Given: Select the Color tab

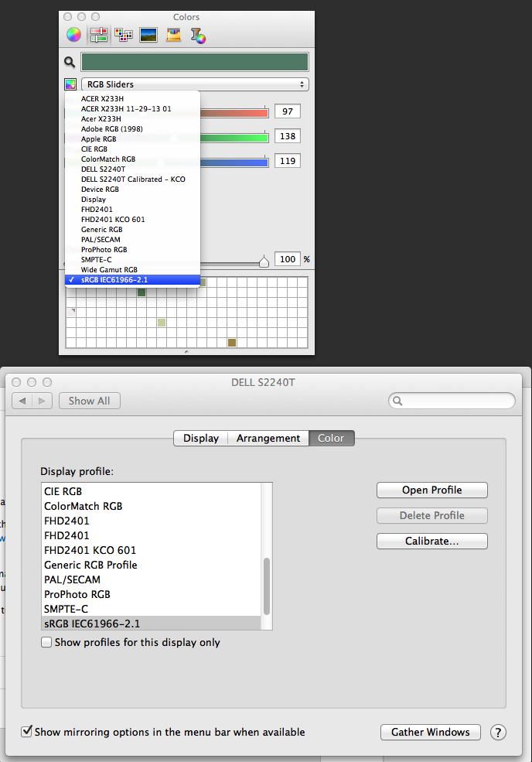Looking at the screenshot, I should coord(332,439).
